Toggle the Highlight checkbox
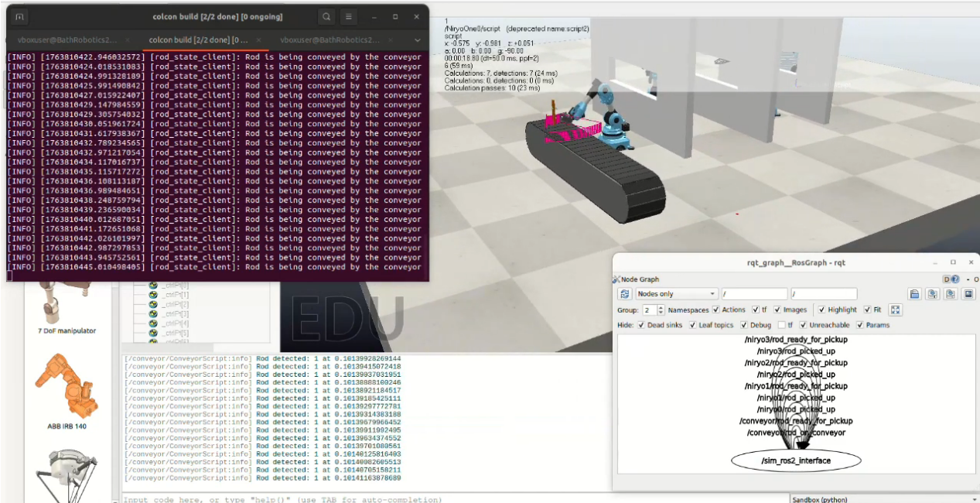 [x=821, y=310]
